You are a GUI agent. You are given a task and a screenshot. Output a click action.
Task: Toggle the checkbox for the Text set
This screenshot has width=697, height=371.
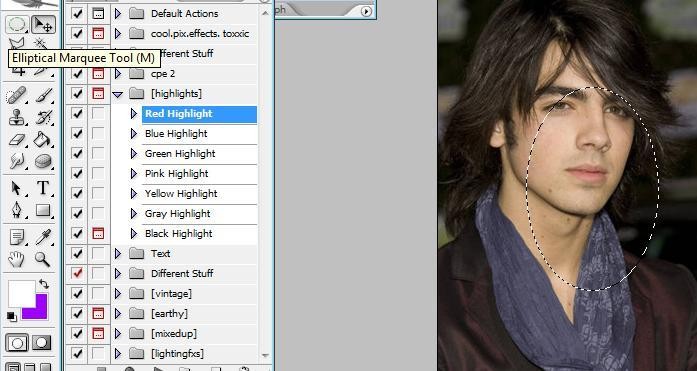(77, 254)
